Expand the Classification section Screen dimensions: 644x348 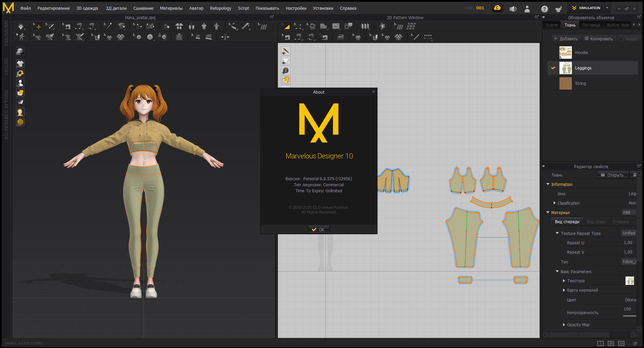coord(554,203)
